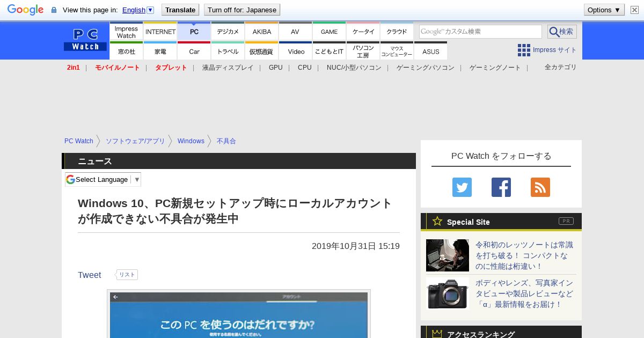The height and width of the screenshot is (338, 644).
Task: Open the クラウド tab
Action: click(x=397, y=31)
